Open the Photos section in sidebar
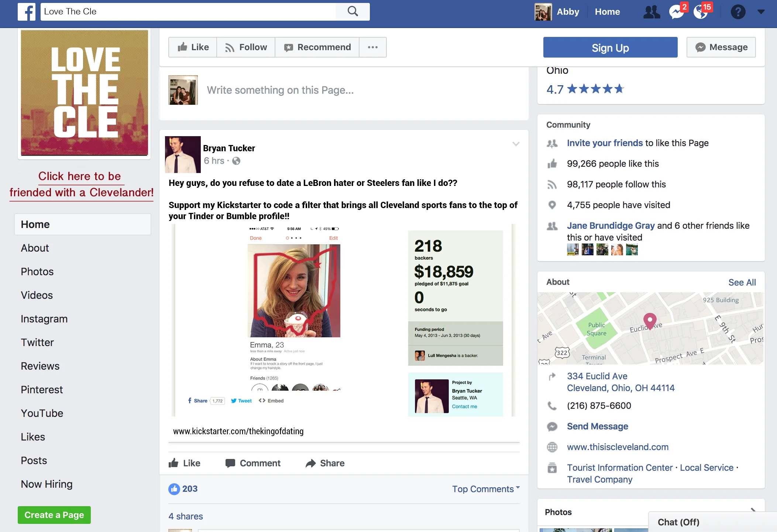 coord(37,272)
